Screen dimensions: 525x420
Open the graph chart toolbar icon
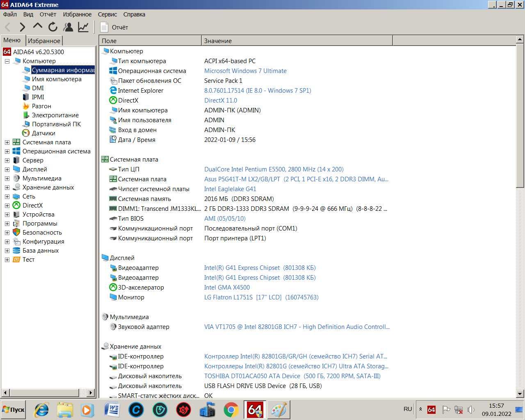tap(84, 27)
